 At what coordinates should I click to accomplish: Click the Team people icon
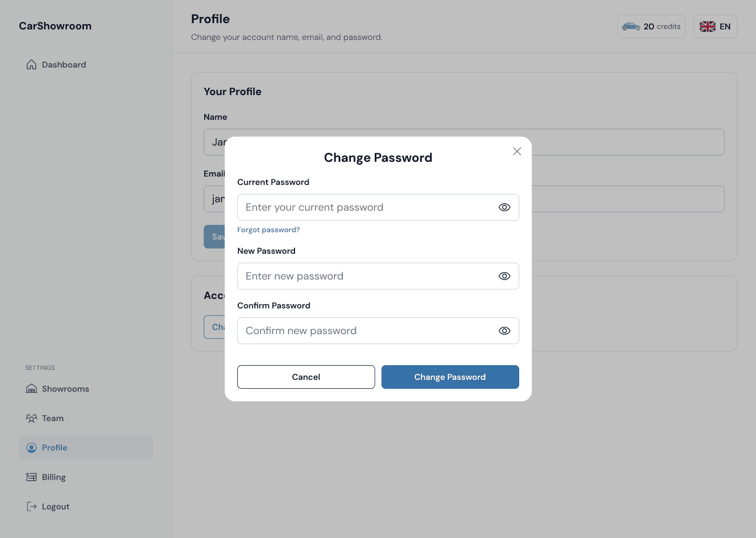[x=31, y=418]
